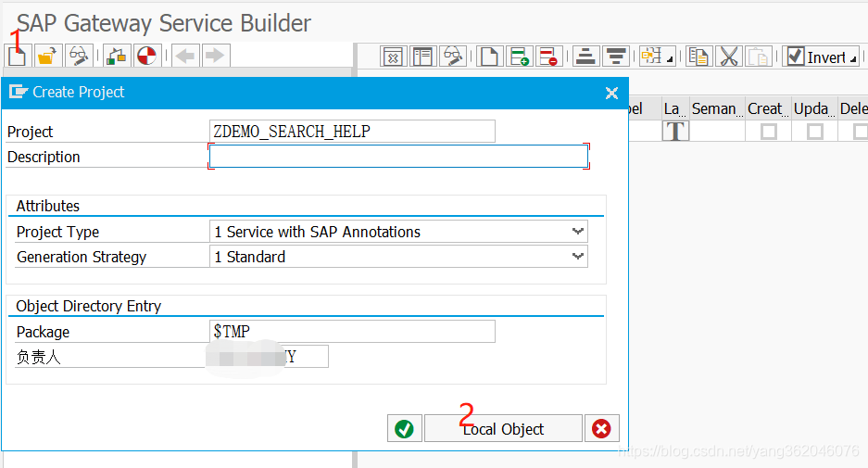Viewport: 868px width, 468px height.
Task: Expand the Invert button dropdown arrow
Action: click(x=853, y=58)
